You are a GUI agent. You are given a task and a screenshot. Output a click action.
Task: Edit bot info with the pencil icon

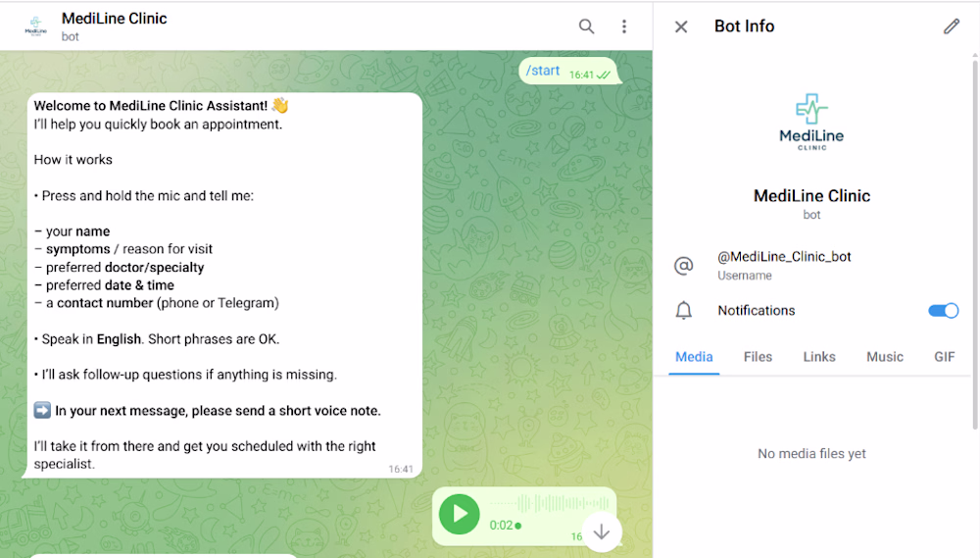pos(952,26)
